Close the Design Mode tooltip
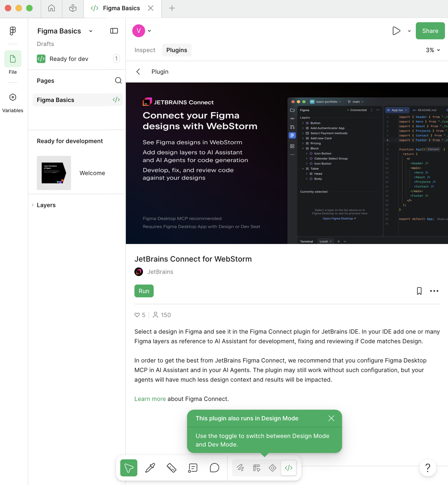This screenshot has height=485, width=448. point(331,418)
